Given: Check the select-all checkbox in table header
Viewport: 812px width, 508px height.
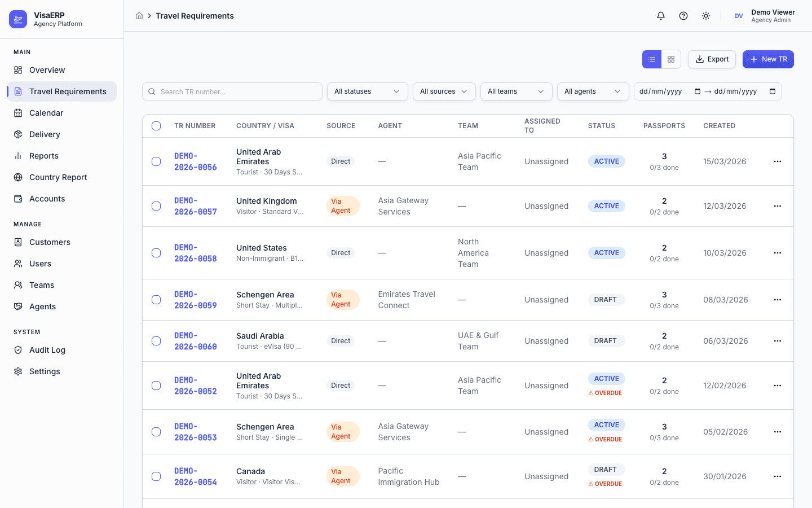Looking at the screenshot, I should click(156, 126).
